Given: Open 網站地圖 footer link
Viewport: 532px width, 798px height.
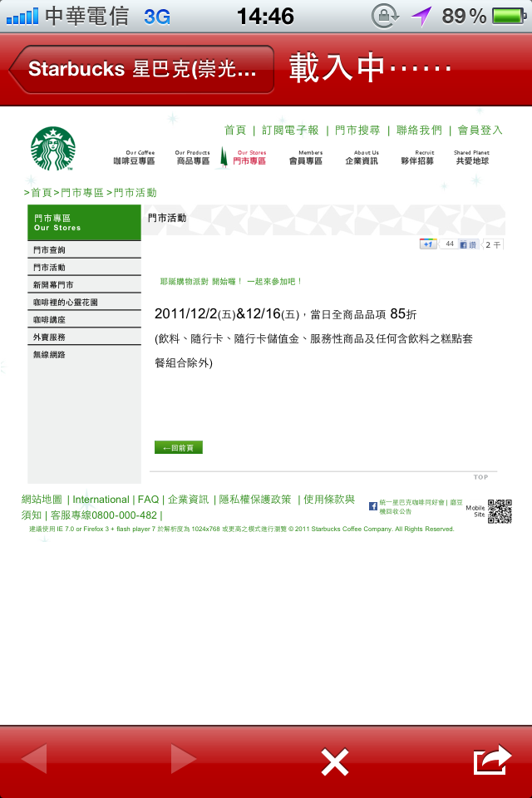Looking at the screenshot, I should [42, 500].
